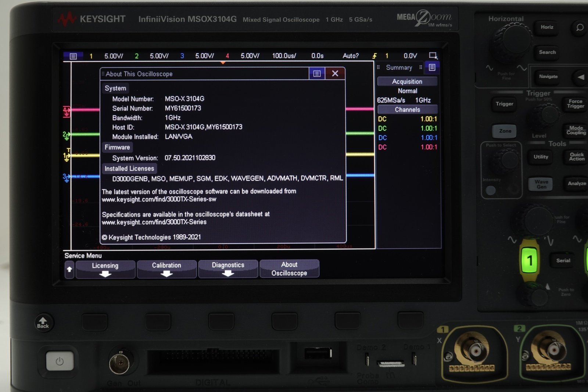The image size is (588, 392).
Task: Select the About Oscilloscope softkey
Action: point(289,269)
